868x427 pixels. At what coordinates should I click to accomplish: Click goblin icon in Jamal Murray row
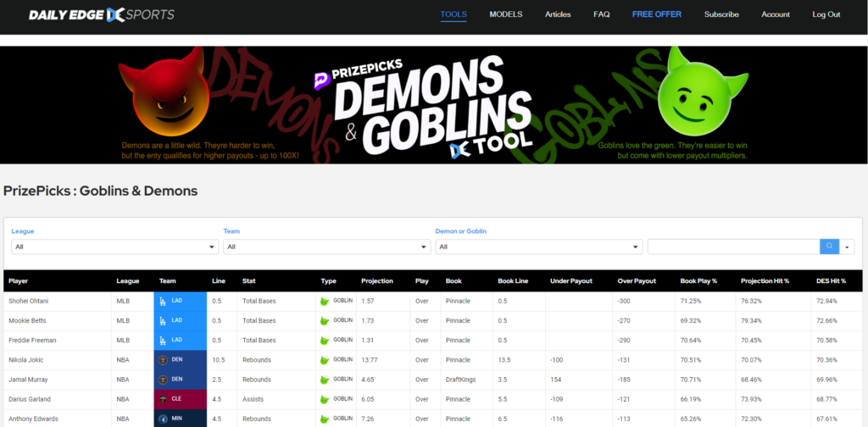click(x=325, y=380)
